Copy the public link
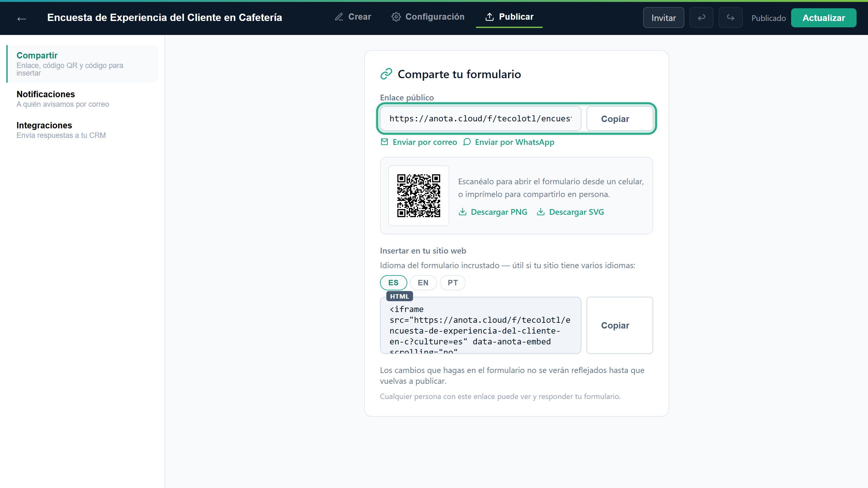This screenshot has width=868, height=488. click(x=619, y=119)
